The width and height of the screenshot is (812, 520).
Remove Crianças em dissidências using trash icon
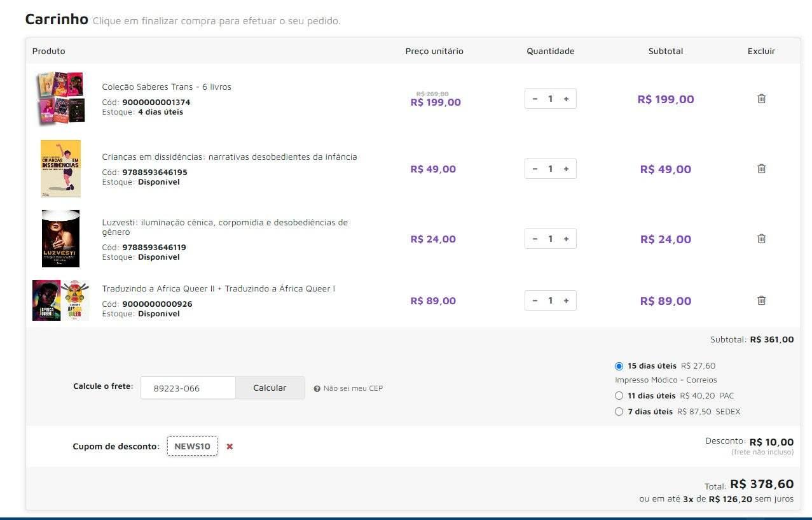761,169
